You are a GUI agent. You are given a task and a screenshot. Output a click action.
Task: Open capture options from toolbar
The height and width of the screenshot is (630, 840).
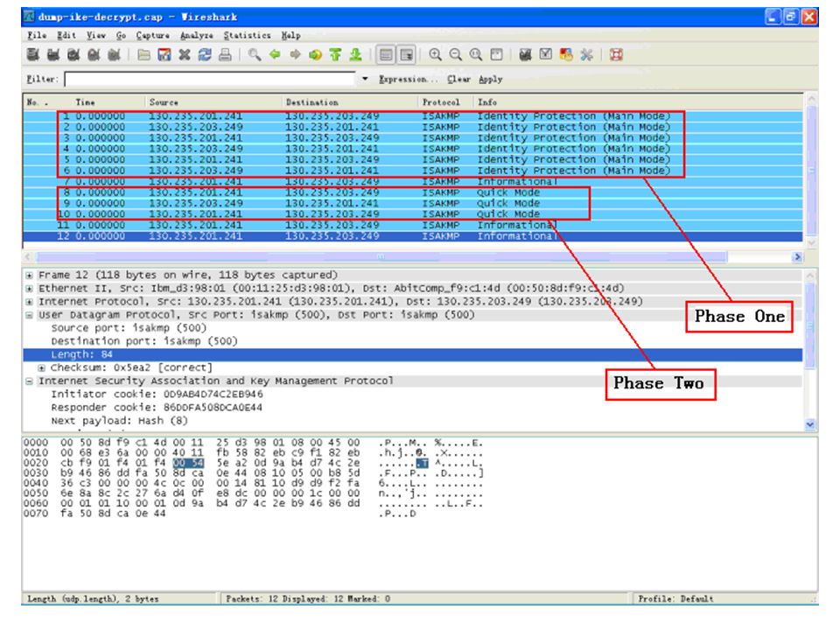click(53, 54)
